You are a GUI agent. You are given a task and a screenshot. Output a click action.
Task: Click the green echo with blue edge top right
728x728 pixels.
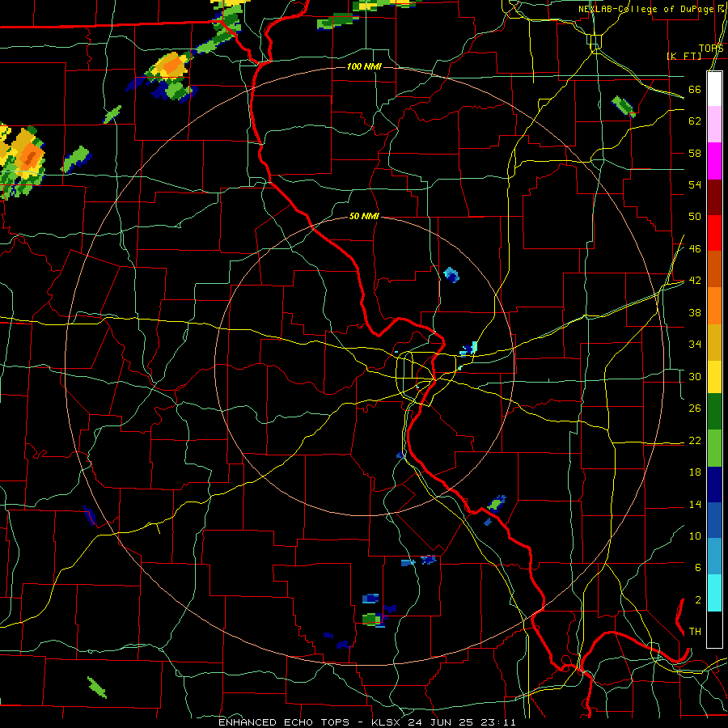pos(623,106)
